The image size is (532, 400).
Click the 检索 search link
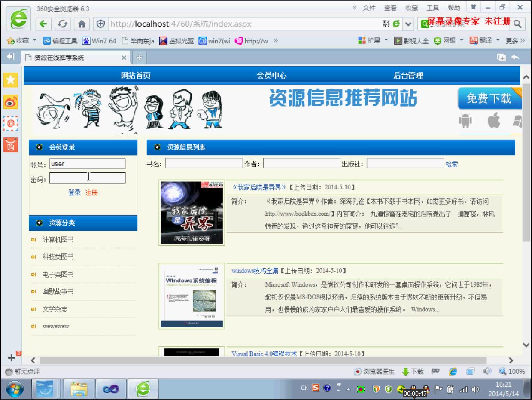[x=452, y=164]
